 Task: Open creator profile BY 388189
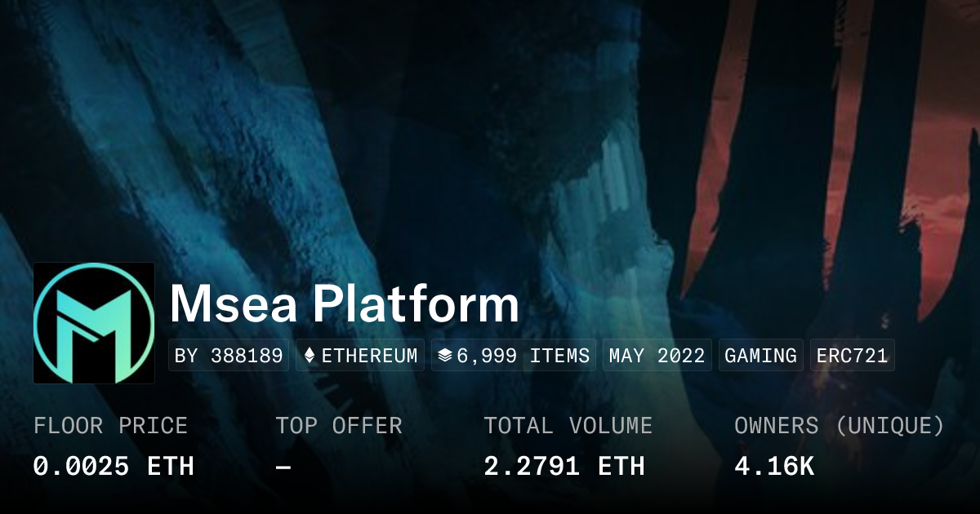[x=229, y=356]
